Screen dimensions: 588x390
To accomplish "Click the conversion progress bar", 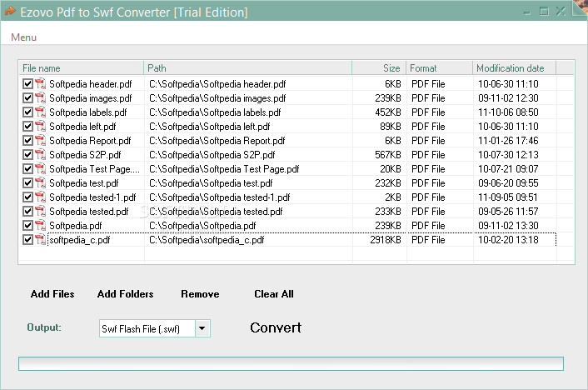I will click(291, 363).
